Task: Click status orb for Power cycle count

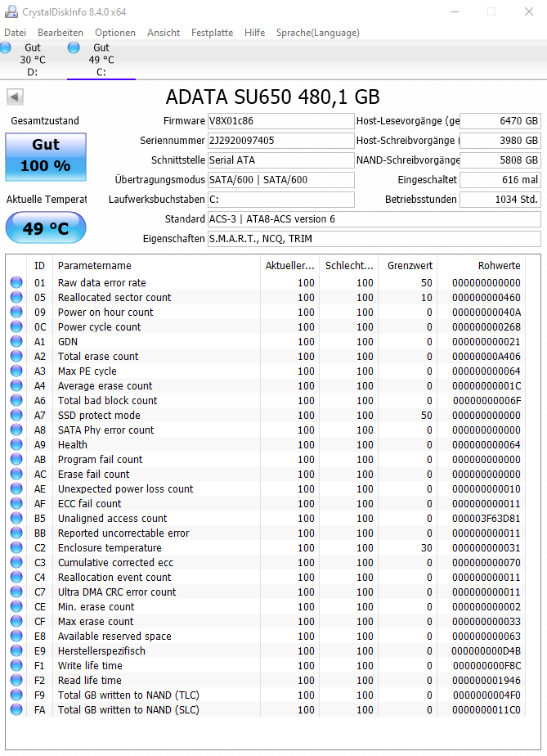Action: click(x=16, y=327)
